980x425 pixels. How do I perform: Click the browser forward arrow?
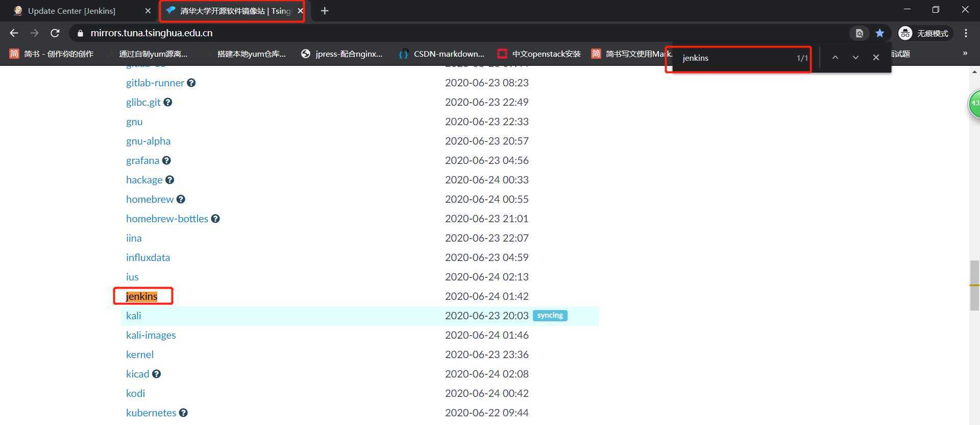tap(34, 33)
